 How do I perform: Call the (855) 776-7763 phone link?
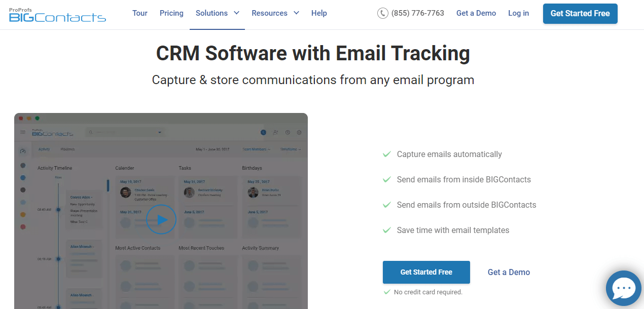(x=411, y=13)
